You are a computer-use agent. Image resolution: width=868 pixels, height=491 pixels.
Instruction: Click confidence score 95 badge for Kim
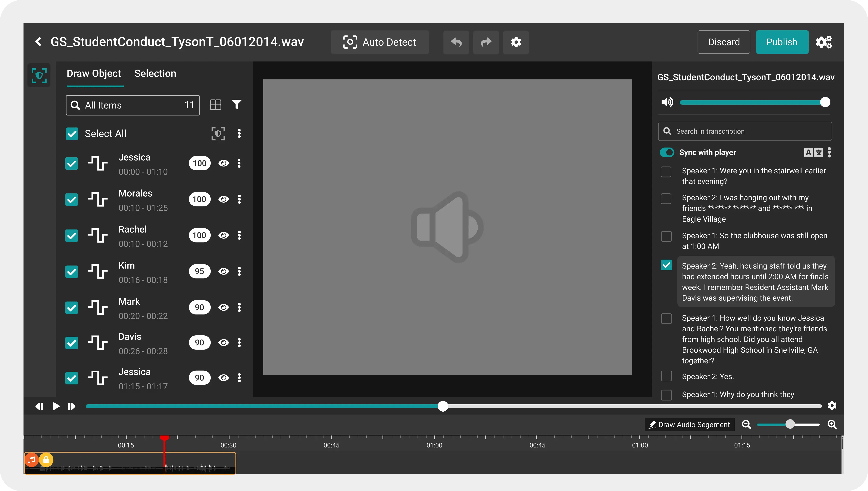click(199, 272)
